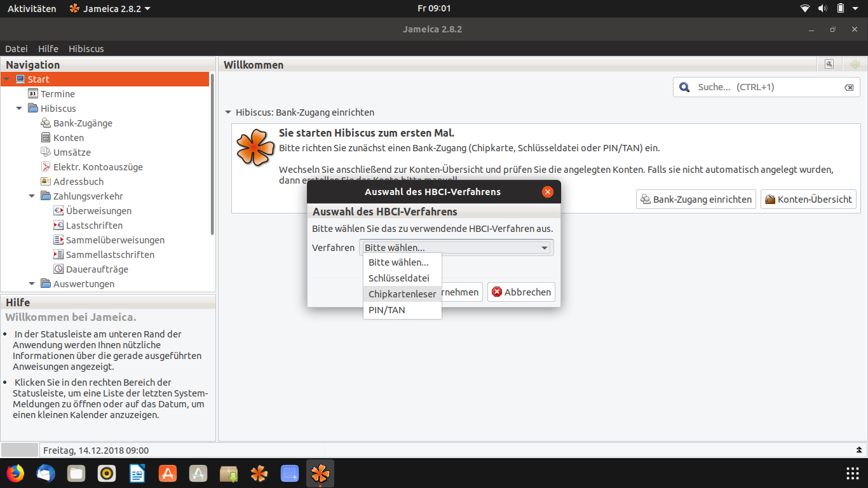Collapse the Start tree node arrow
The height and width of the screenshot is (488, 868).
coord(6,79)
